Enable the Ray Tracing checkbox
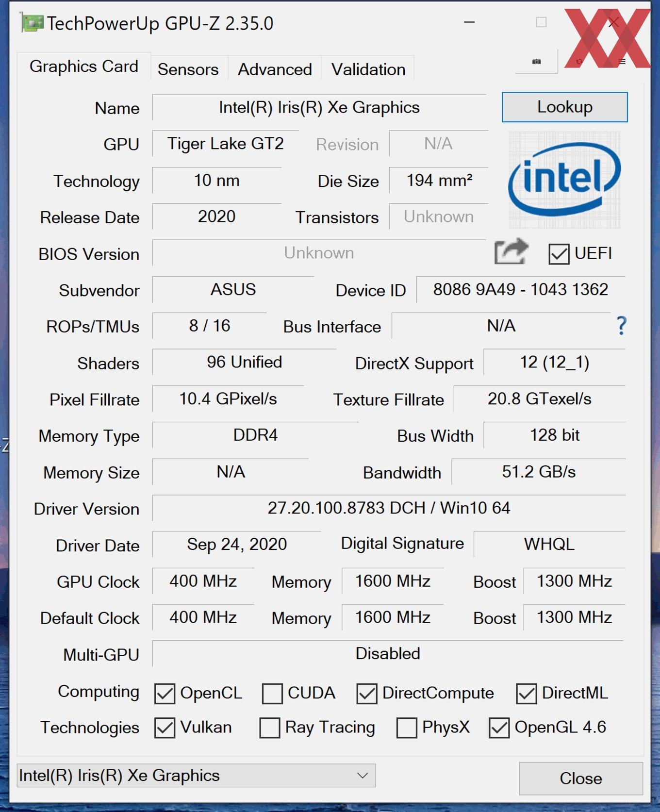660x812 pixels. coord(270,728)
